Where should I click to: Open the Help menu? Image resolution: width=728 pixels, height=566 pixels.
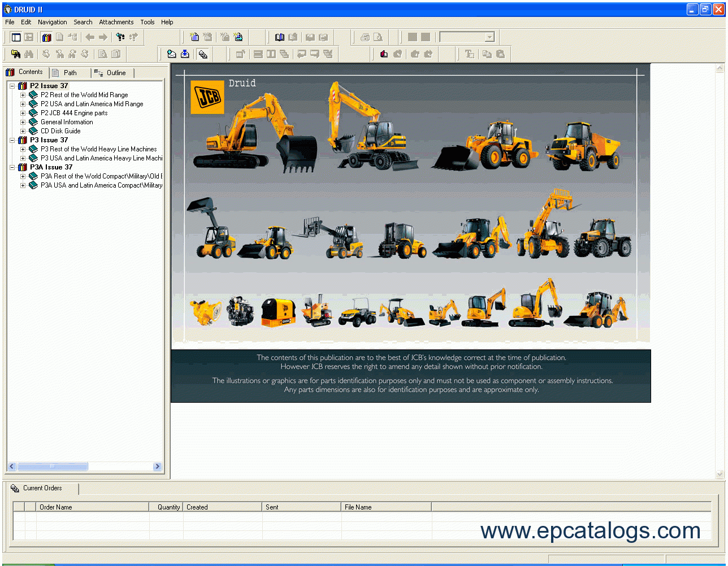click(x=167, y=22)
